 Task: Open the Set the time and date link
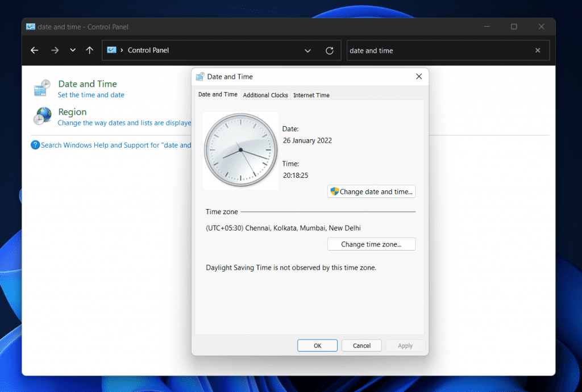pyautogui.click(x=90, y=95)
